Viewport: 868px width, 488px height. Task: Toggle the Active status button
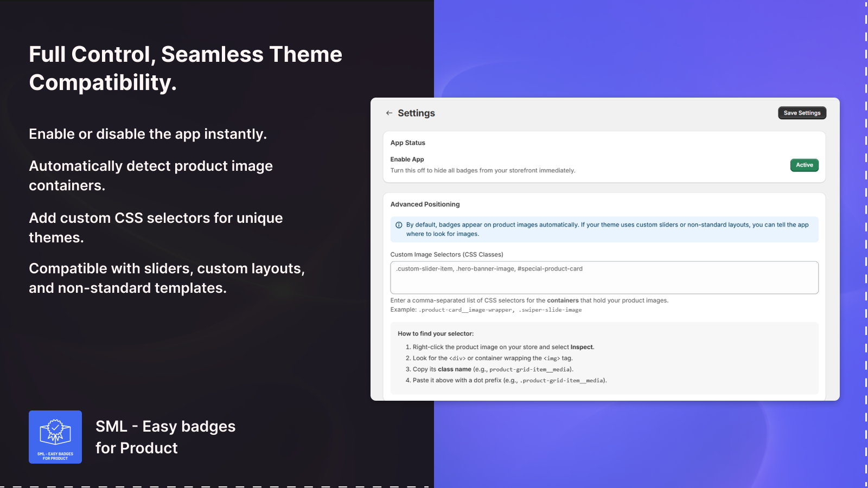coord(804,165)
